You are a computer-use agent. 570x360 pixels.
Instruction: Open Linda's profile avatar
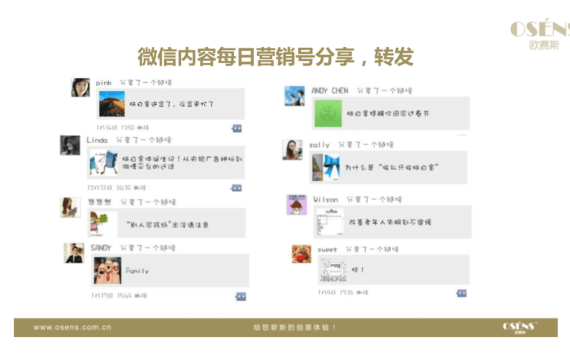70,145
